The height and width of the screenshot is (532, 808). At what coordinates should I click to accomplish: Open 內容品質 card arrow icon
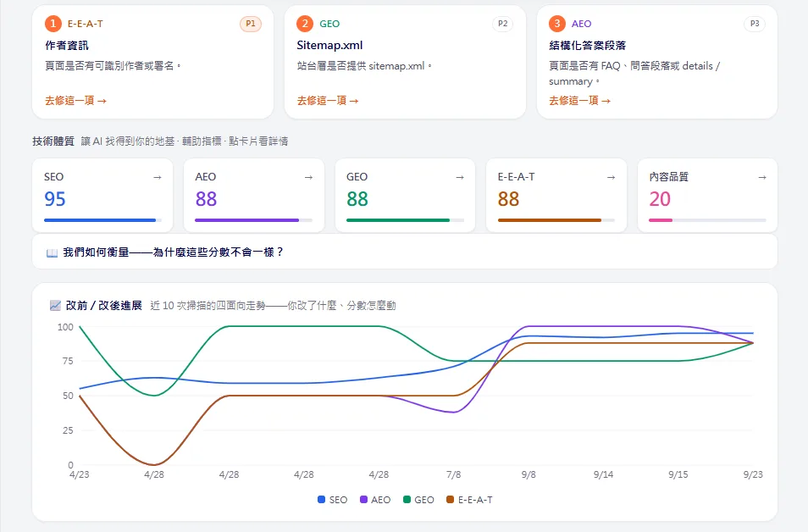(x=762, y=177)
